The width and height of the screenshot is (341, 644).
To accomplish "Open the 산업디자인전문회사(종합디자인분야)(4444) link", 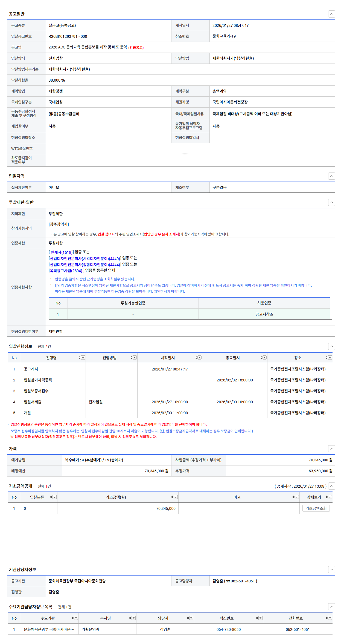I will (x=85, y=265).
